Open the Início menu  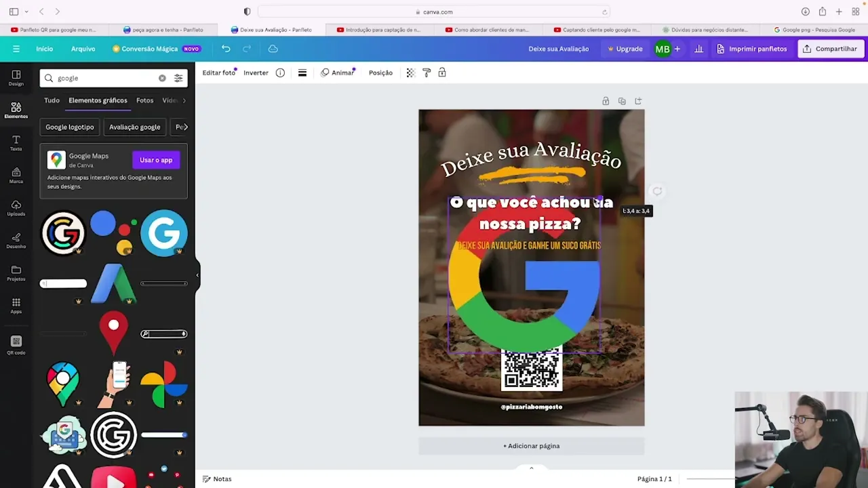[45, 49]
